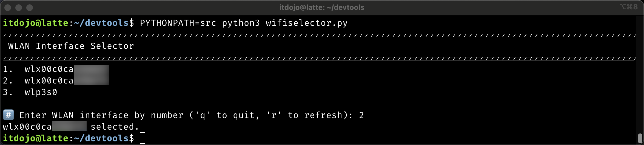Click the typed number 2 after refresh prompt
644x145 pixels.
[361, 115]
